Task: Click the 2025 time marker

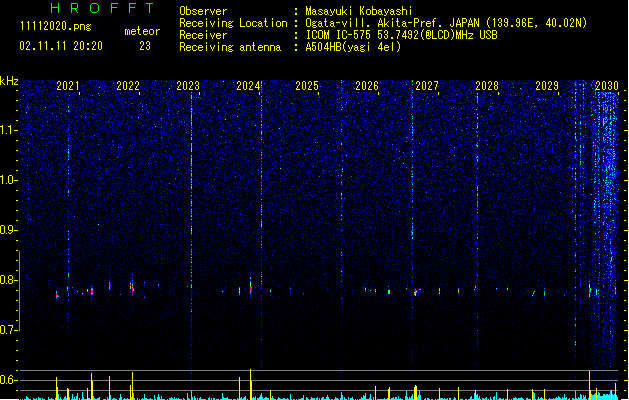Action: pyautogui.click(x=307, y=85)
